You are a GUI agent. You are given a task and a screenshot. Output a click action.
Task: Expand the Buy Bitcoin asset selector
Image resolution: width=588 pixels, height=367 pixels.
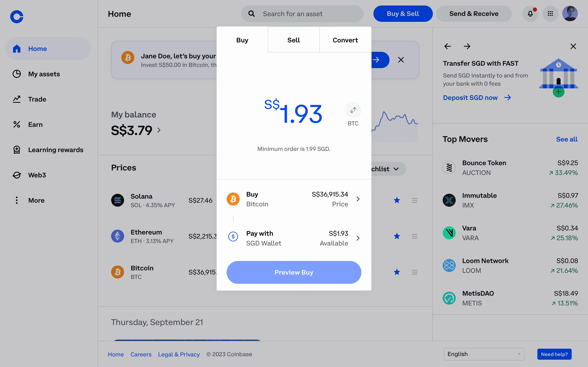coord(294,199)
